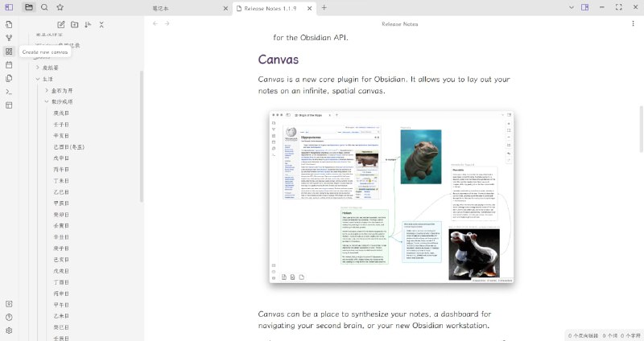644x341 pixels.
Task: Open the tab list dropdown chevron
Action: [x=572, y=7]
